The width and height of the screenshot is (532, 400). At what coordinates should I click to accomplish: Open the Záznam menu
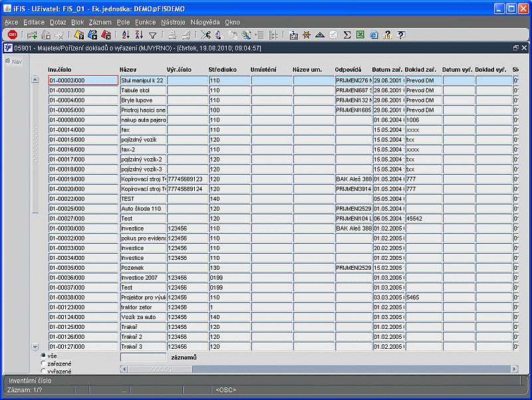click(100, 22)
